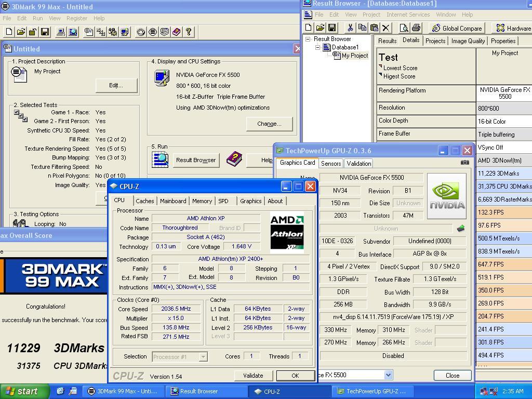
Task: Click Global Compare button in Result Browser
Action: 457,29
